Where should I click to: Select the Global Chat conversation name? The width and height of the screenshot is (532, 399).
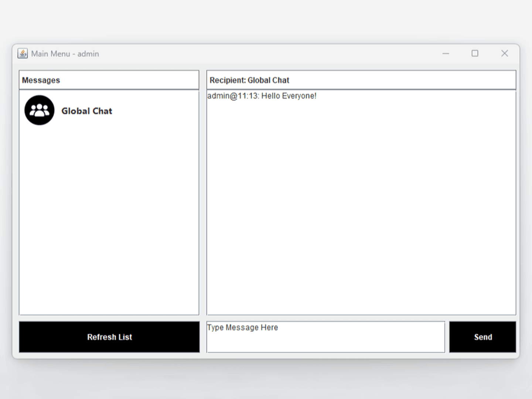click(87, 111)
